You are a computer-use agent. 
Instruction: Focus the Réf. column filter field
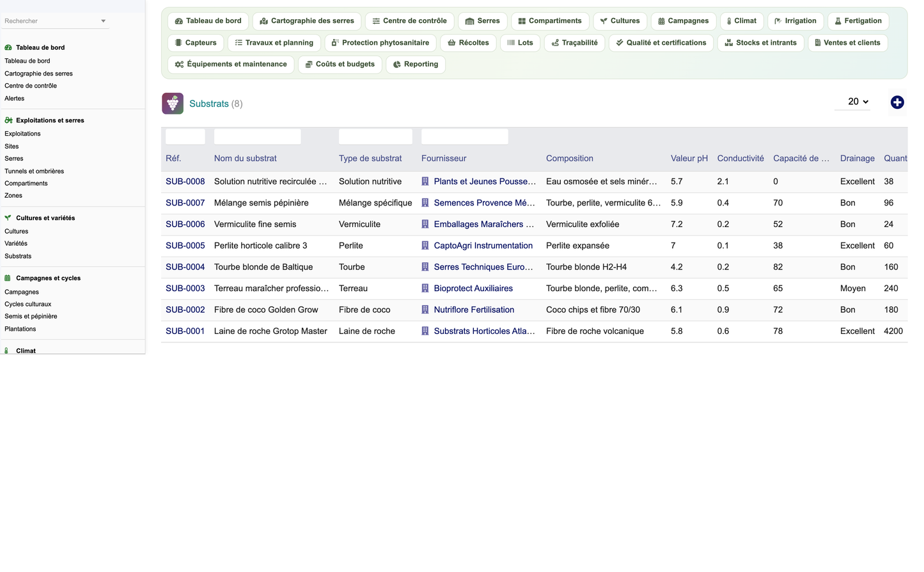point(185,136)
